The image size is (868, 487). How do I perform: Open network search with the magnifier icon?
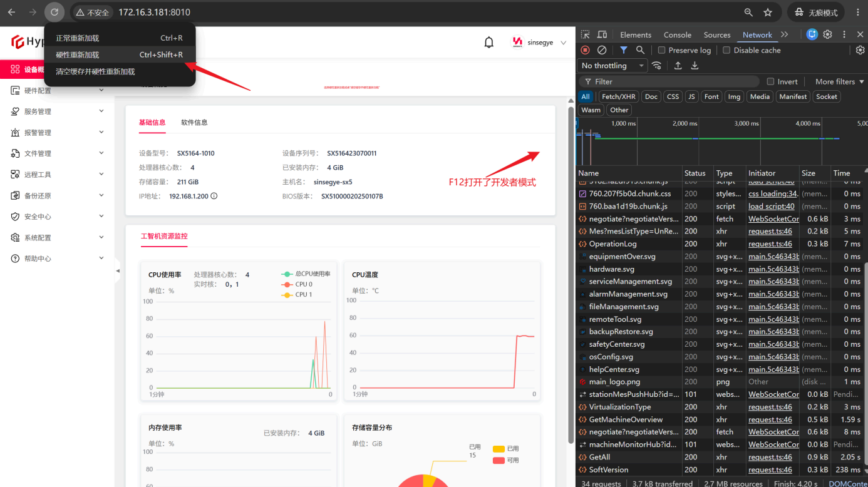[640, 50]
